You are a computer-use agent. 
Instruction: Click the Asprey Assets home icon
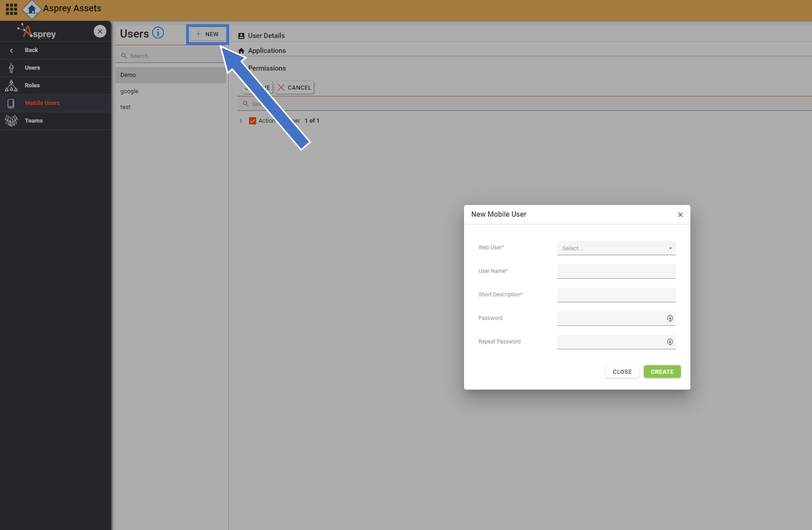[x=32, y=9]
